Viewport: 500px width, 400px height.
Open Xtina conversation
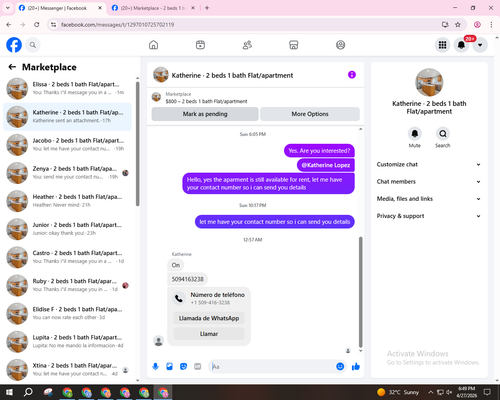67,370
